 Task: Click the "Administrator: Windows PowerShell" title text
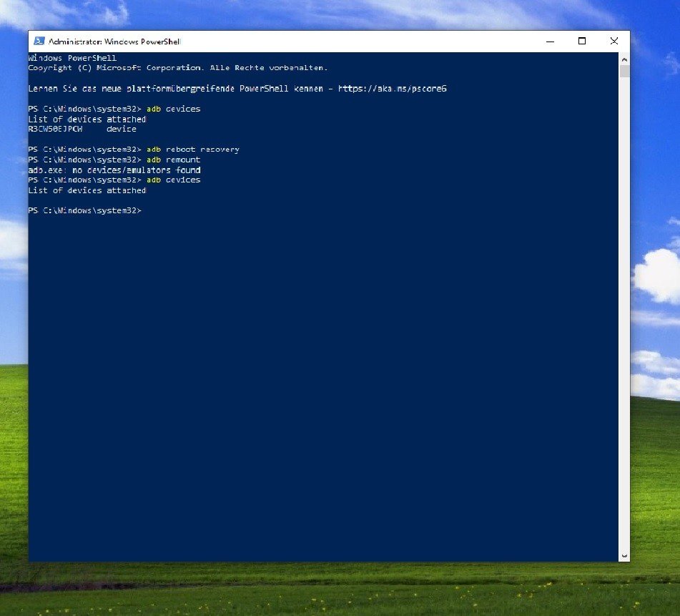114,42
